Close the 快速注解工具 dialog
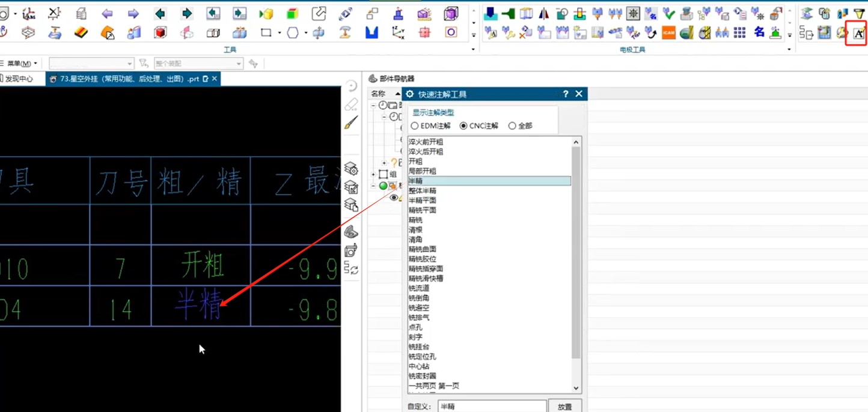Image resolution: width=868 pixels, height=412 pixels. 579,94
